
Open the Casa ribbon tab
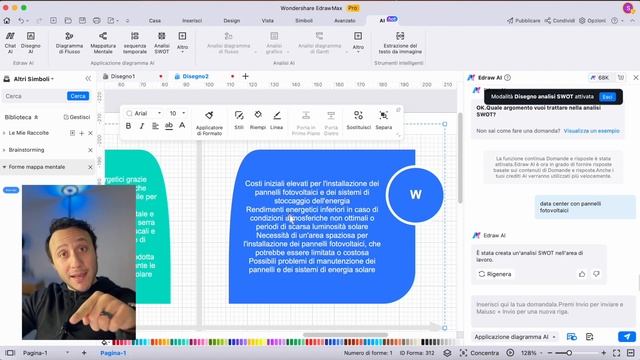click(155, 20)
